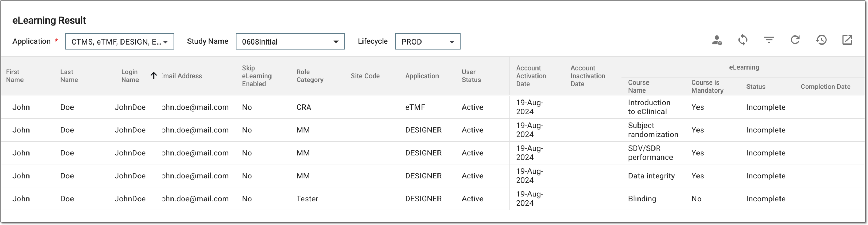Open the history clock icon
This screenshot has width=868, height=225.
(821, 40)
